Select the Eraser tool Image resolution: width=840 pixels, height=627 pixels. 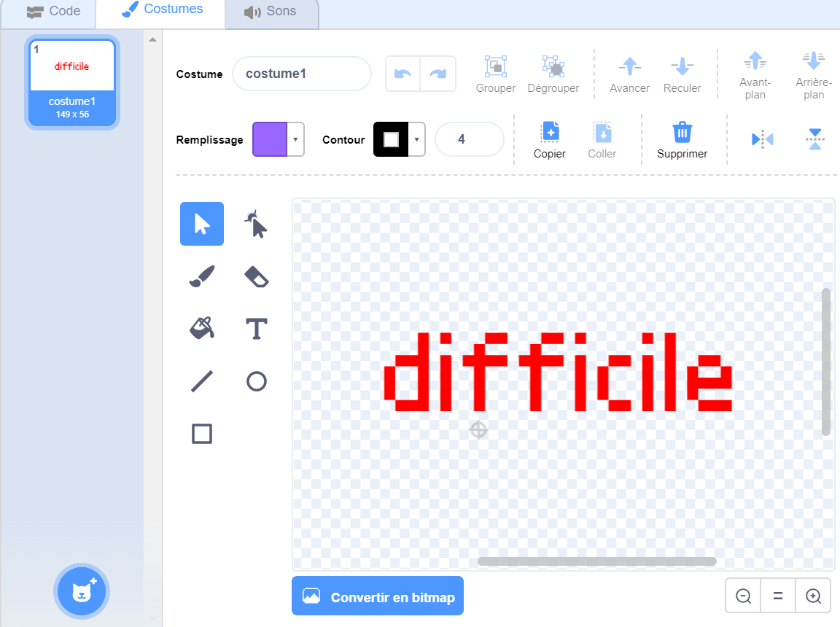tap(256, 277)
